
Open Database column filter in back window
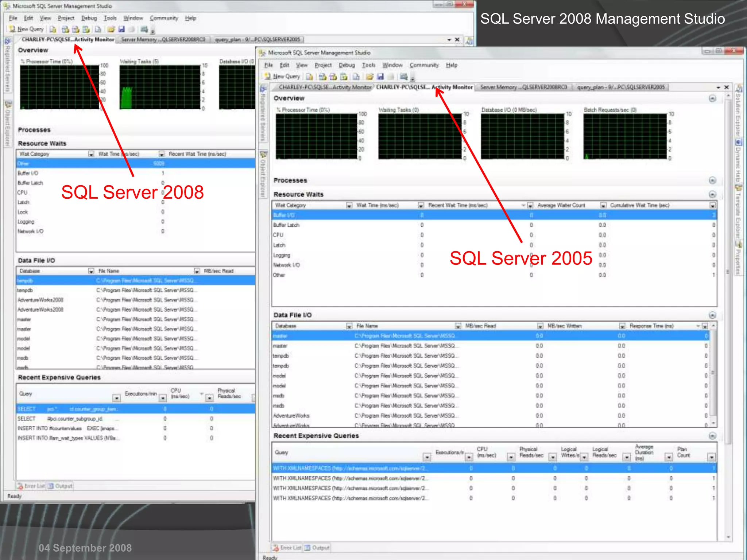[x=91, y=271]
